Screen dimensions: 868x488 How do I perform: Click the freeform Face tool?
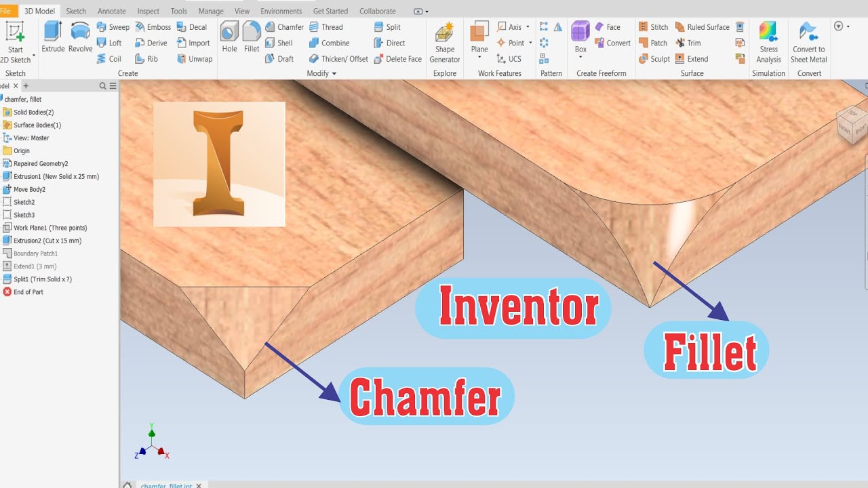[x=608, y=27]
